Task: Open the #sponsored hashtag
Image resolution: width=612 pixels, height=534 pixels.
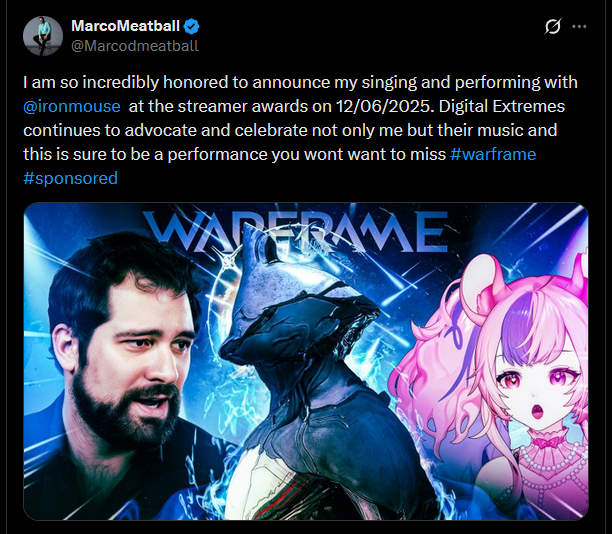Action: [x=70, y=178]
